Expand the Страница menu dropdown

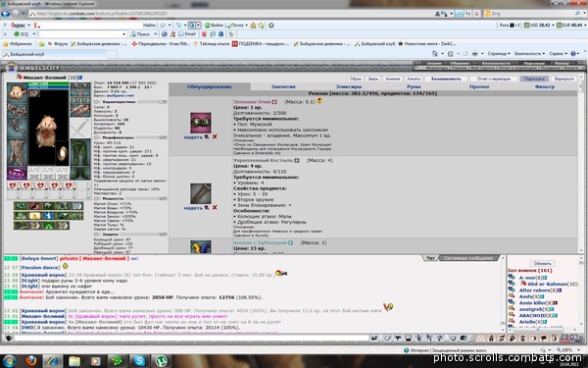[x=498, y=54]
